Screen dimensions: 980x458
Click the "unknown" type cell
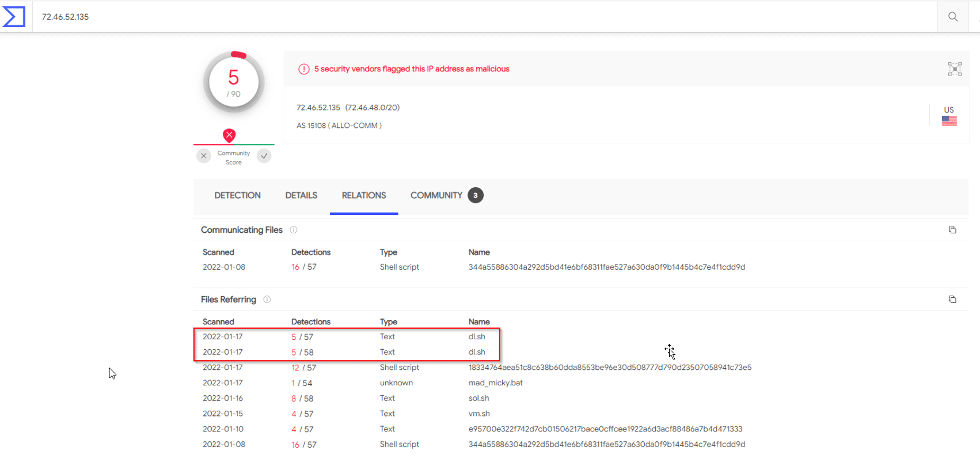396,383
